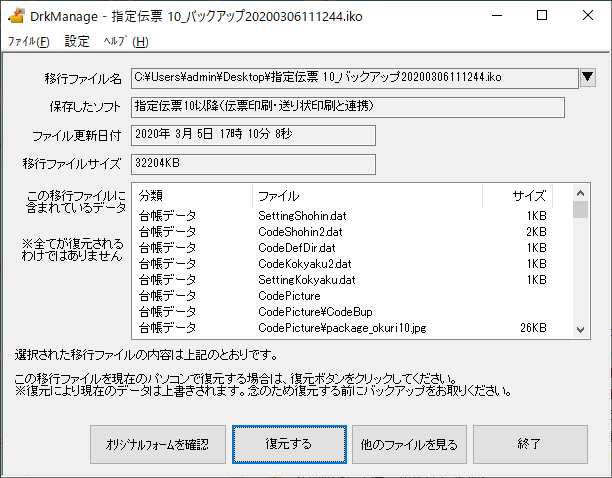Image resolution: width=612 pixels, height=478 pixels.
Task: Click the 終了 button
Action: 530,444
